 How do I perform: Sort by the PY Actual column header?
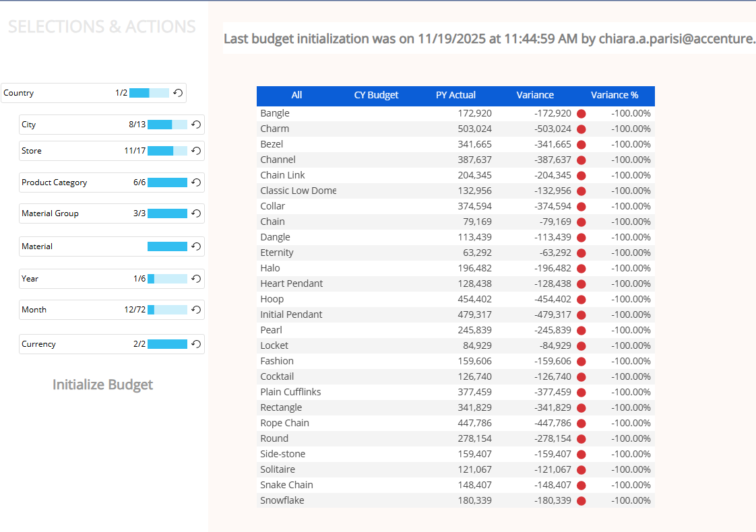pos(455,96)
